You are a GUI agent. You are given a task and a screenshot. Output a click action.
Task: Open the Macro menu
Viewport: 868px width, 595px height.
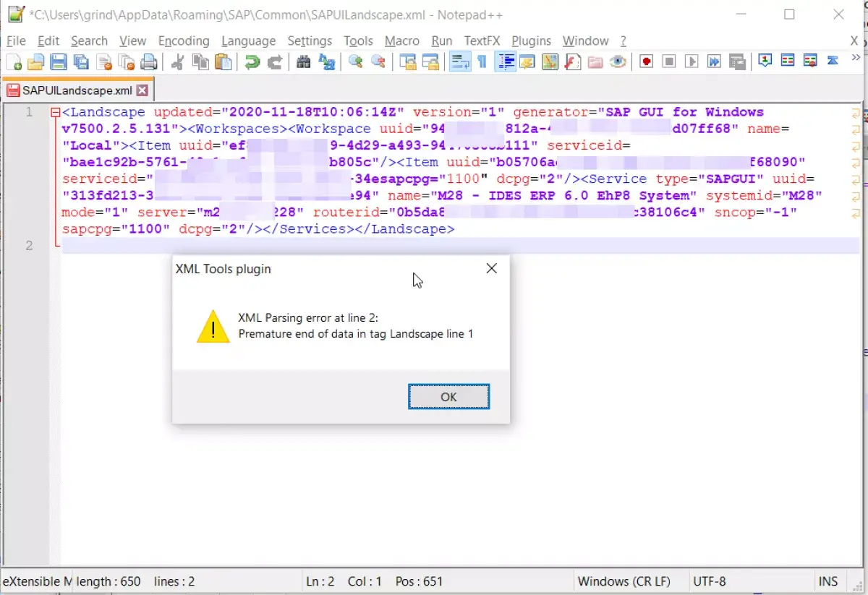click(402, 40)
